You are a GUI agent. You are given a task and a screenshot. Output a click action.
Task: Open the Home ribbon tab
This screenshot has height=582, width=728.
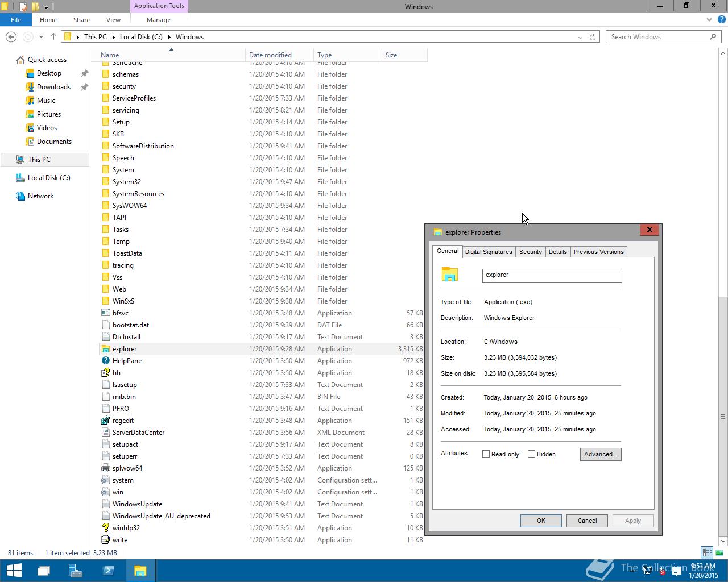48,20
